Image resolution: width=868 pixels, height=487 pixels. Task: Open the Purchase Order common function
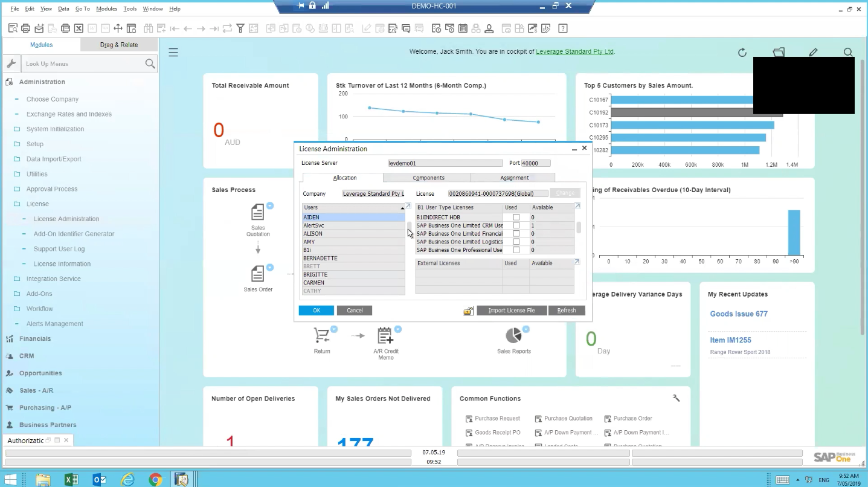[632, 418]
